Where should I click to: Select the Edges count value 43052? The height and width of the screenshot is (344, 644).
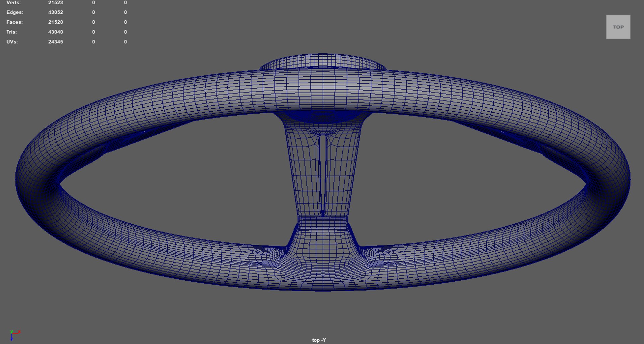coord(55,12)
